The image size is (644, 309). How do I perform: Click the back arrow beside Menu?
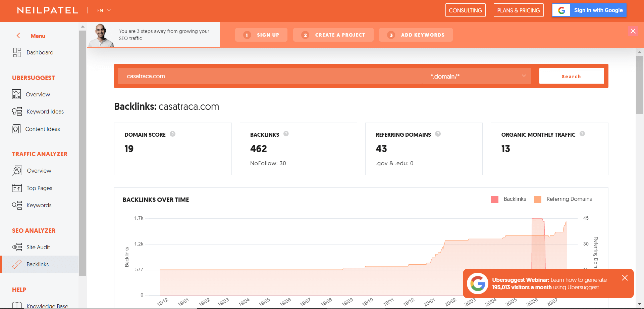18,36
